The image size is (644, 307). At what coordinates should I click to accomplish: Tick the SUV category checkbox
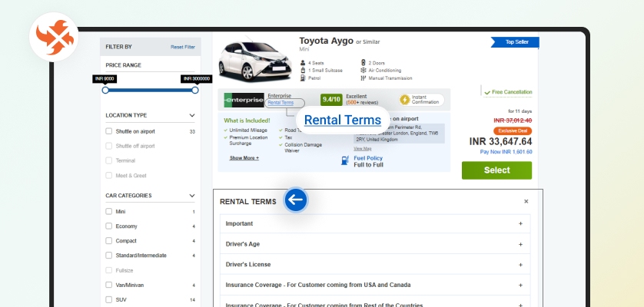coord(109,299)
